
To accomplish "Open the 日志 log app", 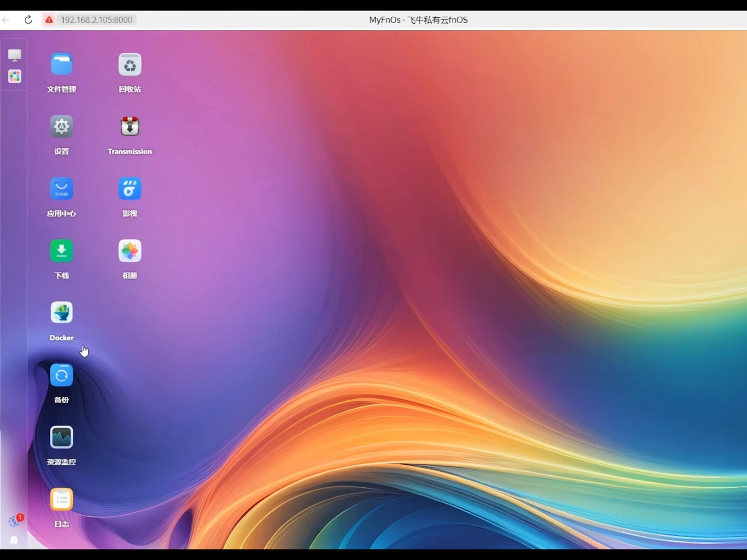I will [x=61, y=499].
